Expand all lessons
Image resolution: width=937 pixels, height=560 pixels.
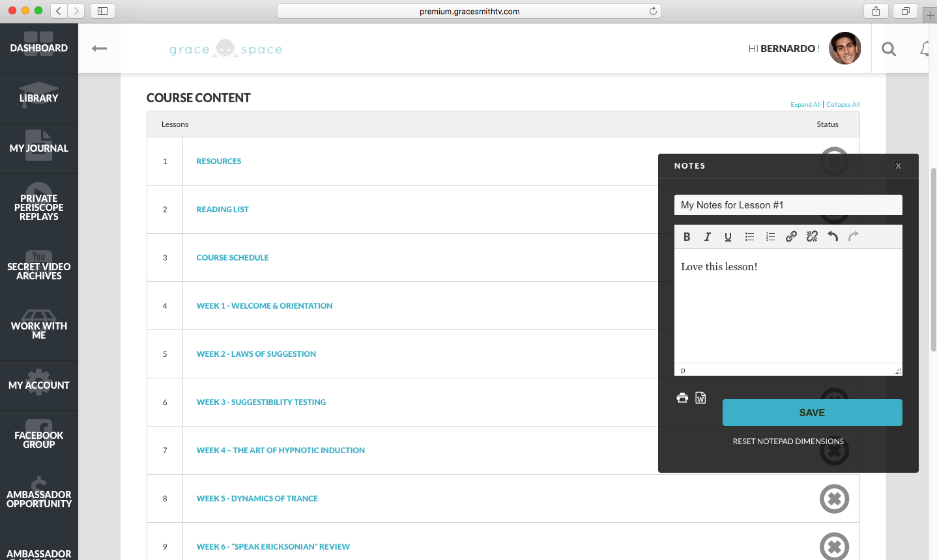coord(805,104)
